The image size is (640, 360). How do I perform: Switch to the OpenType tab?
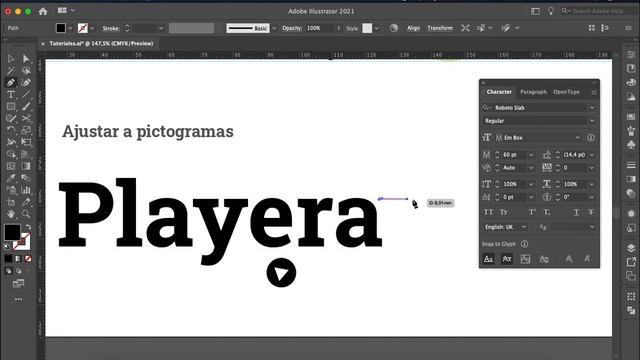click(x=566, y=92)
